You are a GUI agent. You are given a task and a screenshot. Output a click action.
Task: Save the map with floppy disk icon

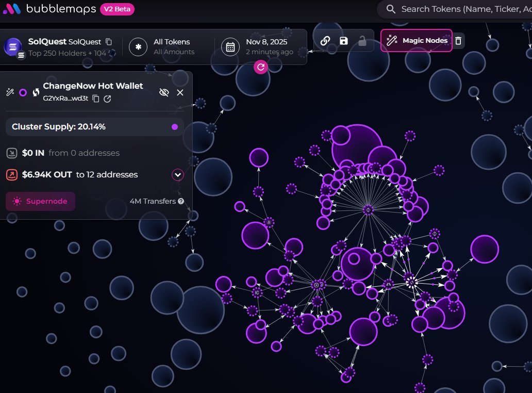click(x=344, y=41)
